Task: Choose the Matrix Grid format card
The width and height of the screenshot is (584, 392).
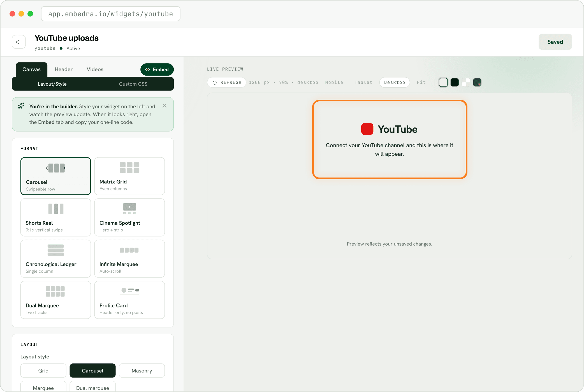Action: (x=129, y=176)
